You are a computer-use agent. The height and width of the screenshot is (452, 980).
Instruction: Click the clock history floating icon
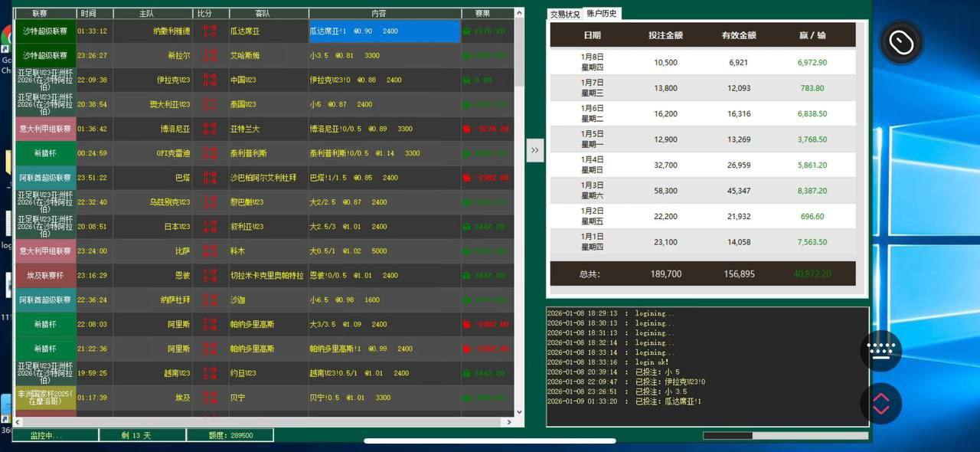coord(900,44)
